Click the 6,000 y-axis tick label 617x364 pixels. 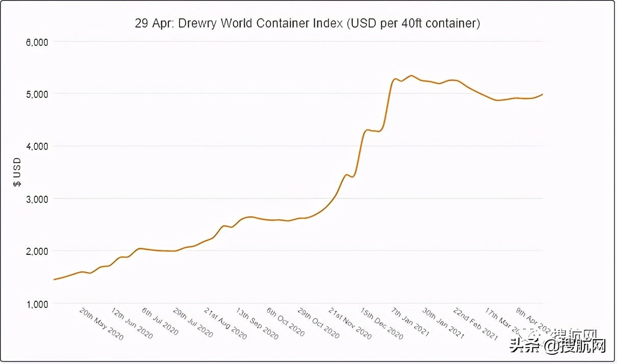[37, 42]
